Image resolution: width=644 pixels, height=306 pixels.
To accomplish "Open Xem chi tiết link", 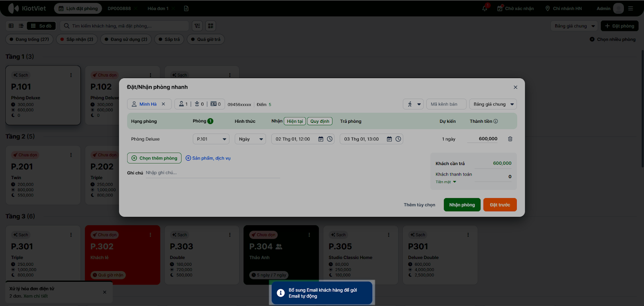I will (x=35, y=296).
